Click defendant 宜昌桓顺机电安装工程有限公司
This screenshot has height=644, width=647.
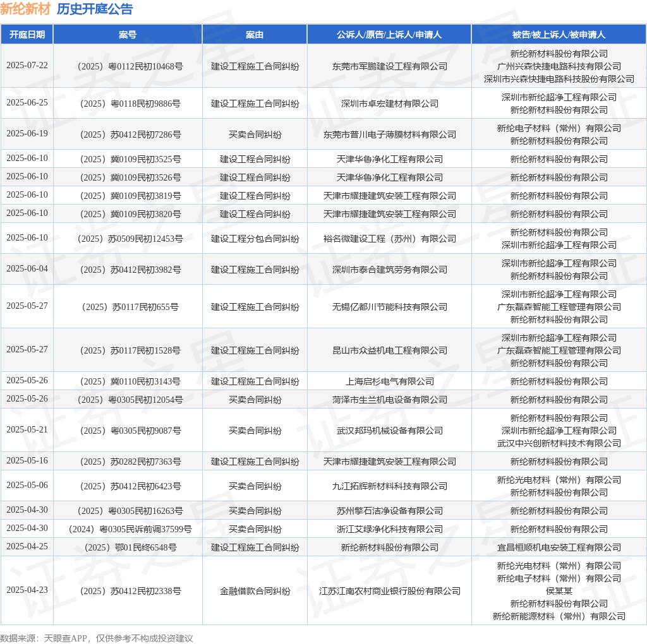coord(559,547)
